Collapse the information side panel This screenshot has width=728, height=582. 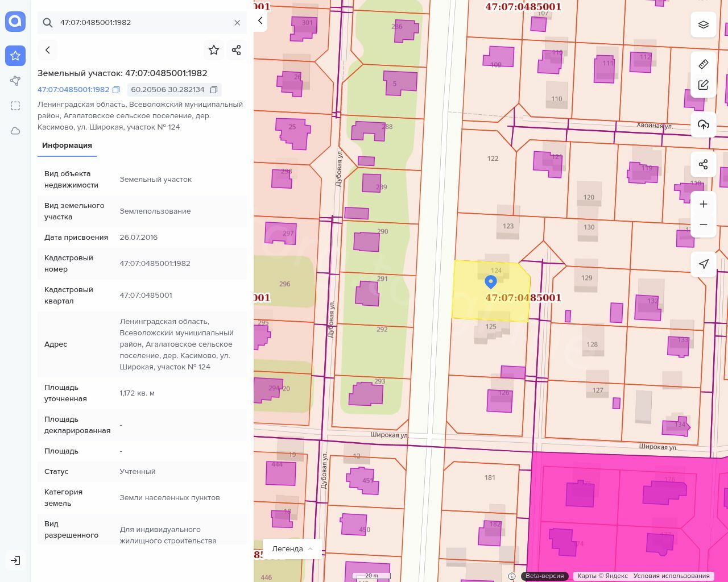(x=260, y=21)
